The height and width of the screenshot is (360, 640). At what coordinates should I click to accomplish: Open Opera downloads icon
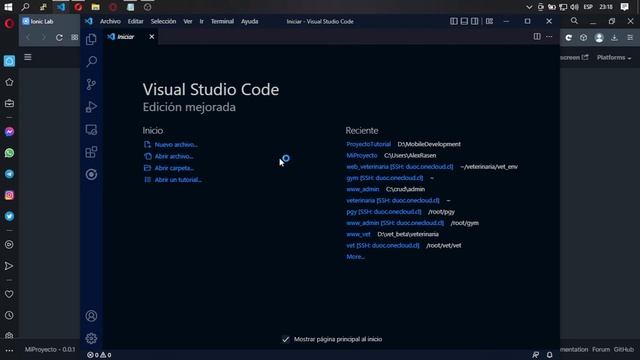pos(614,38)
